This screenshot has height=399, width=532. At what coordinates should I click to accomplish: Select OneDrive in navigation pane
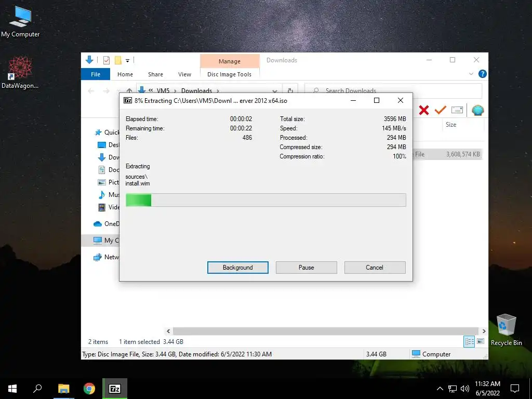[106, 223]
